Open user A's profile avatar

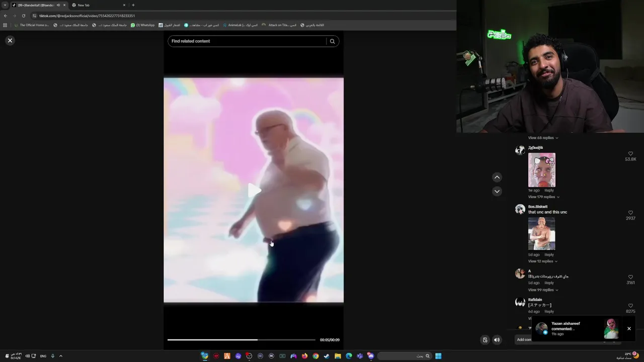click(520, 274)
